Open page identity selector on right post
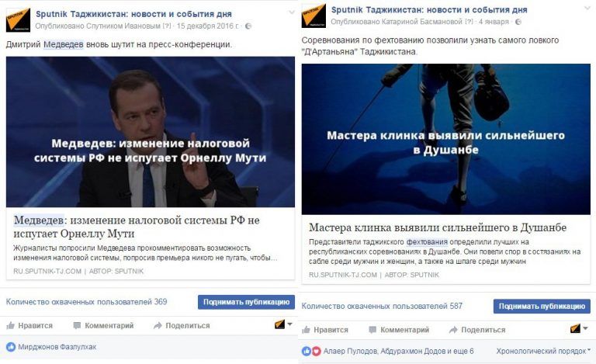The image size is (596, 364). (x=579, y=328)
